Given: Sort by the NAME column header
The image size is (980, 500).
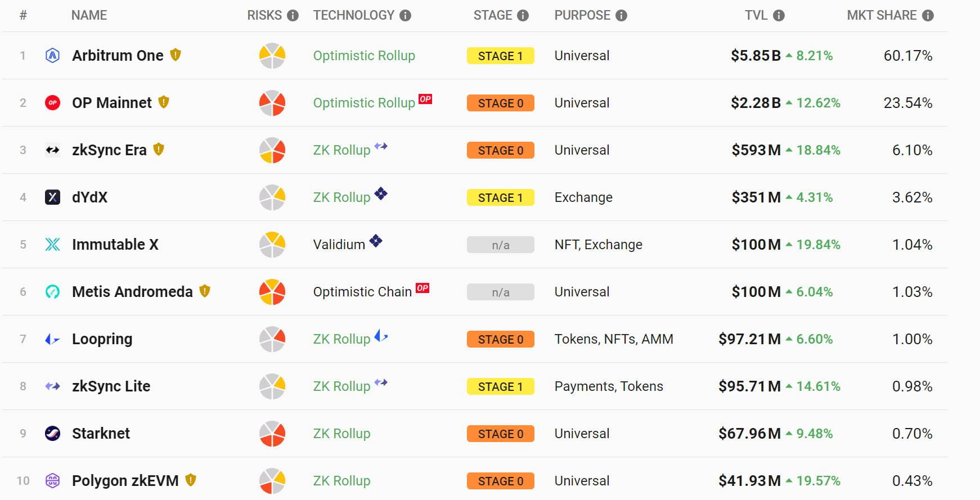Looking at the screenshot, I should [x=88, y=15].
